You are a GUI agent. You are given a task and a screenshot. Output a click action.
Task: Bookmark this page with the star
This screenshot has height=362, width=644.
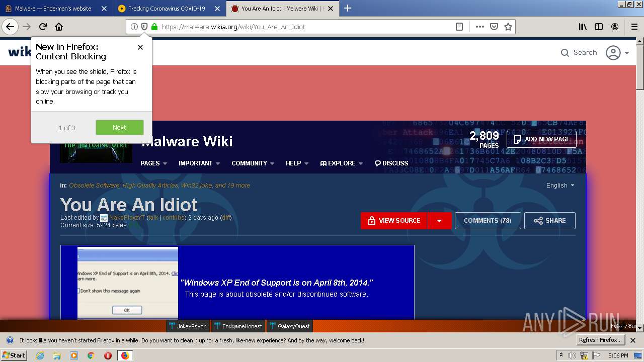pos(508,27)
